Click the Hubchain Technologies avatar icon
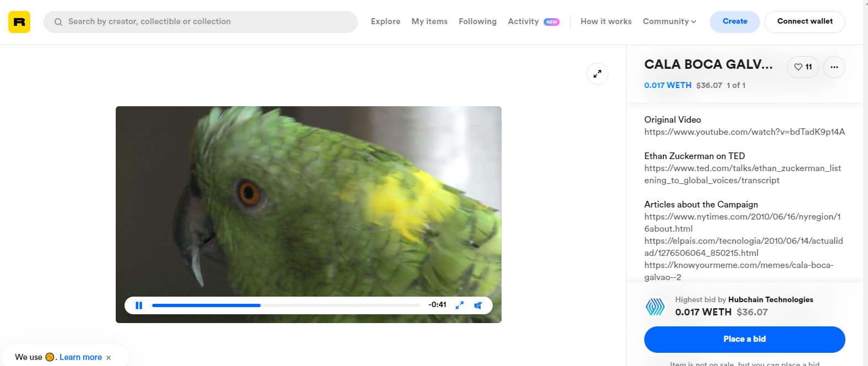 [655, 307]
